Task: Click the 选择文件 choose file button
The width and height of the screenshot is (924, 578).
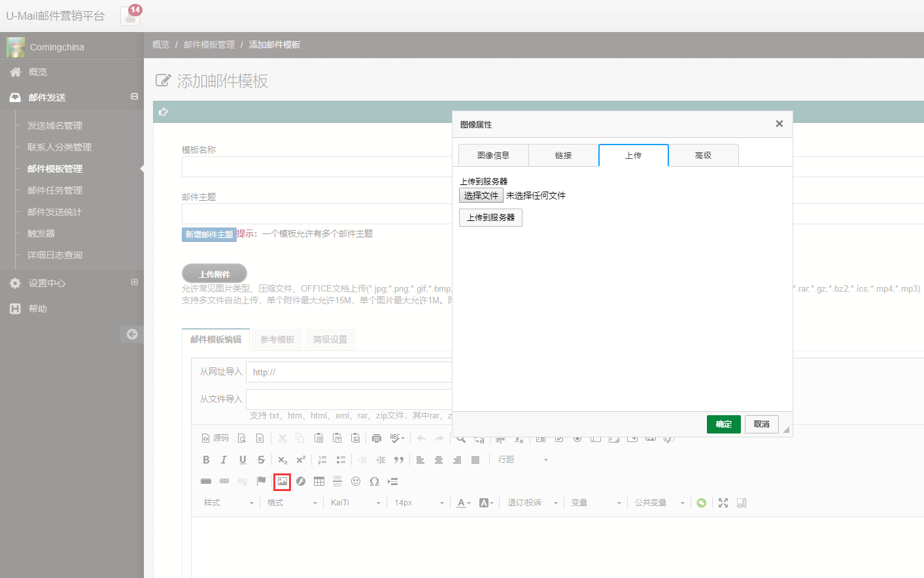Action: pyautogui.click(x=481, y=195)
